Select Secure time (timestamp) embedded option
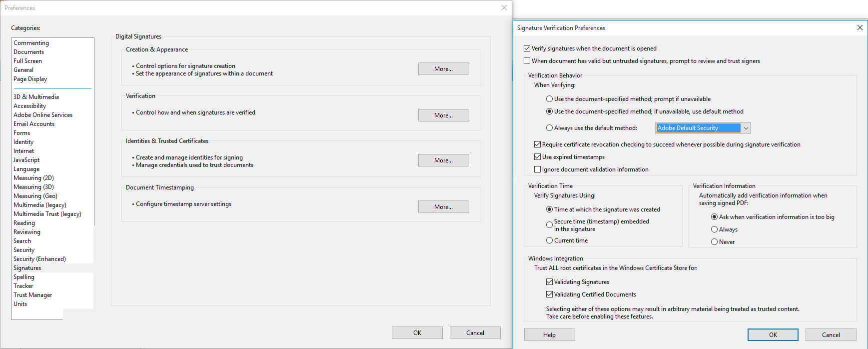Screen dimensions: 868x349 pyautogui.click(x=550, y=225)
